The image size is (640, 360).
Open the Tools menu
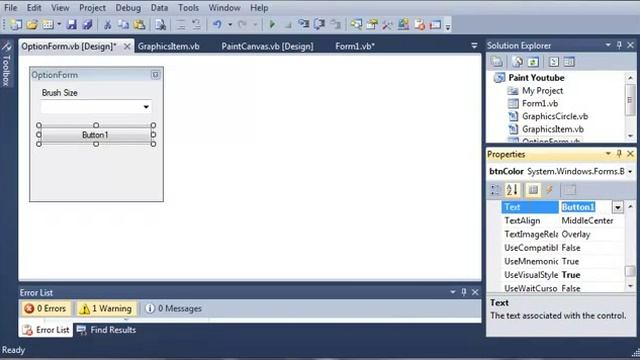tap(188, 8)
